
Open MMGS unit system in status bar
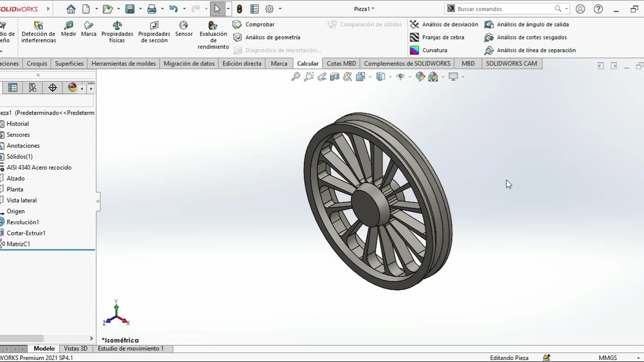click(x=608, y=357)
